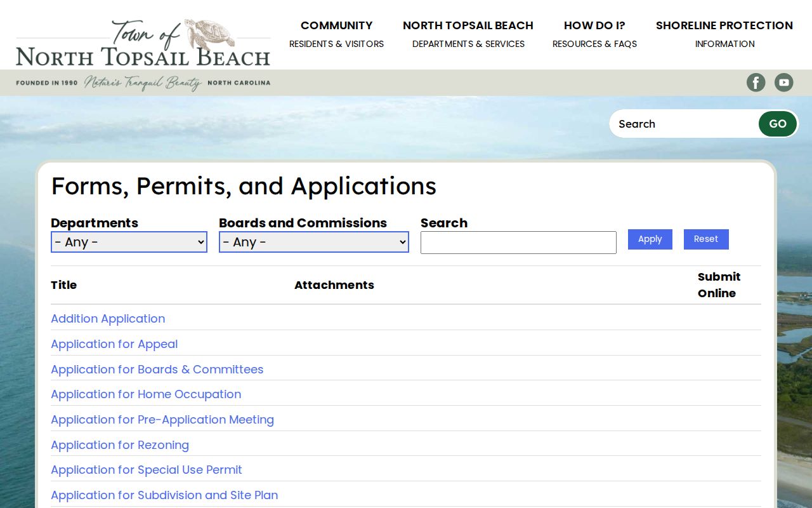Image resolution: width=812 pixels, height=508 pixels.
Task: Focus the site Search field at top
Action: pos(685,124)
